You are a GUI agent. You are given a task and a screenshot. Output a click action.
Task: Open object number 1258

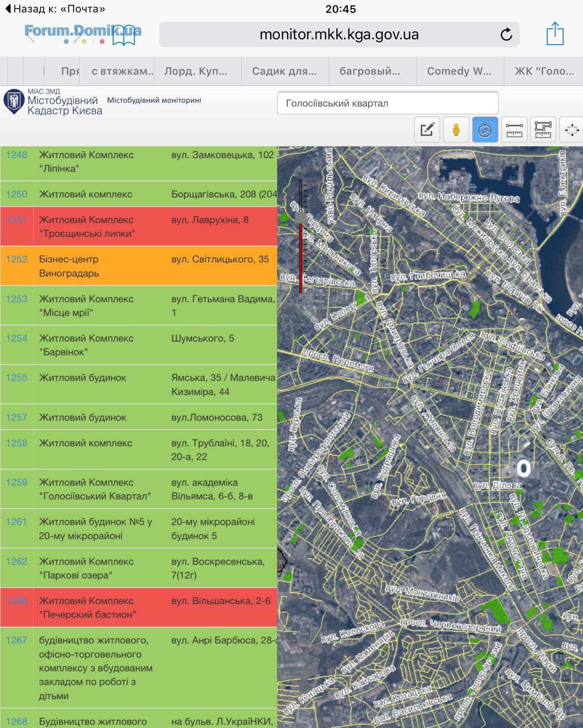pyautogui.click(x=16, y=443)
